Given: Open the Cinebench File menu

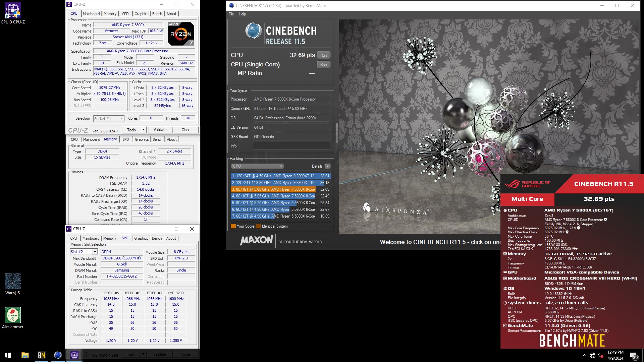Looking at the screenshot, I should click(231, 14).
